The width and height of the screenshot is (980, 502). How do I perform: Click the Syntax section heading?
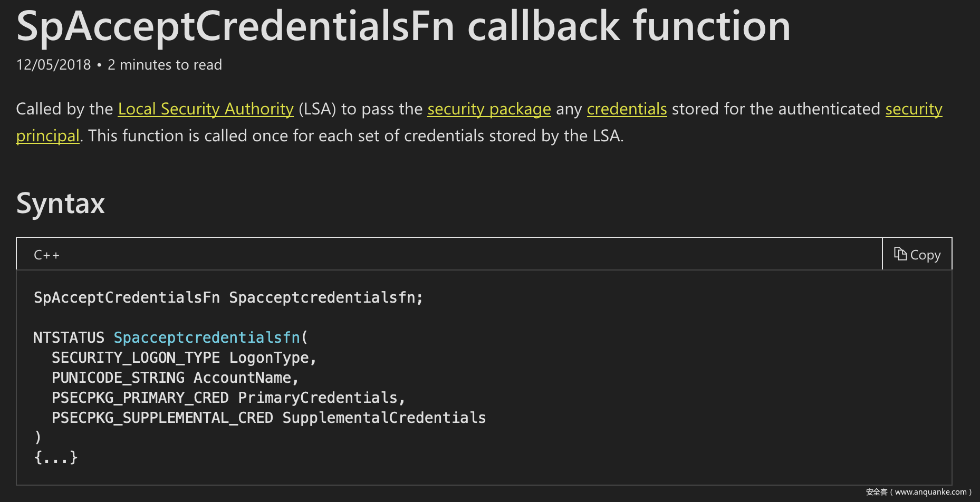pos(61,203)
